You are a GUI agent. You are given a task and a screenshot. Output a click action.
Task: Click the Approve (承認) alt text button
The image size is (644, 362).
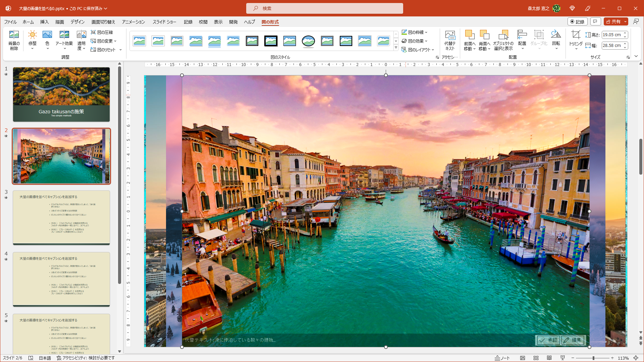(548, 340)
